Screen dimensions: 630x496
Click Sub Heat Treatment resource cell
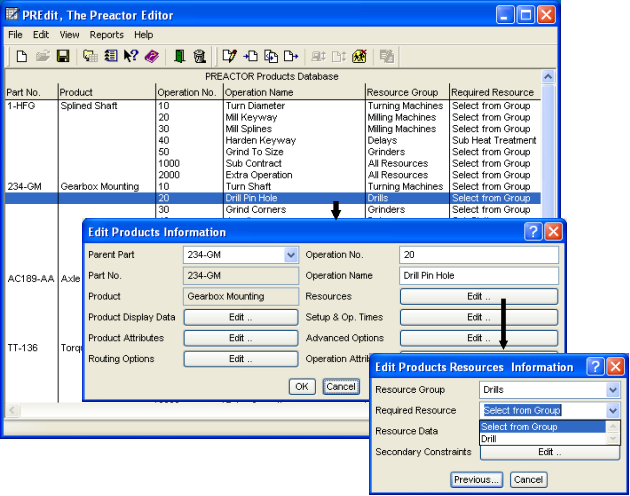pyautogui.click(x=494, y=140)
